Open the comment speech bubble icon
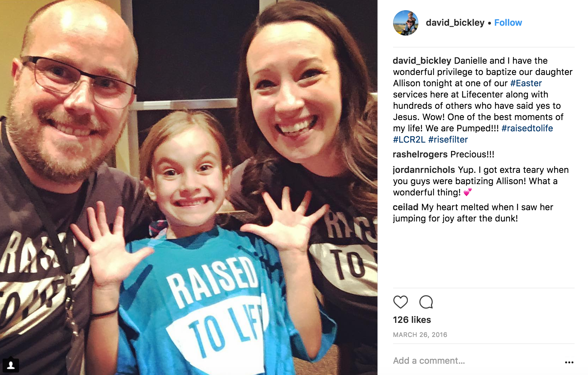Image resolution: width=588 pixels, height=375 pixels. click(426, 302)
